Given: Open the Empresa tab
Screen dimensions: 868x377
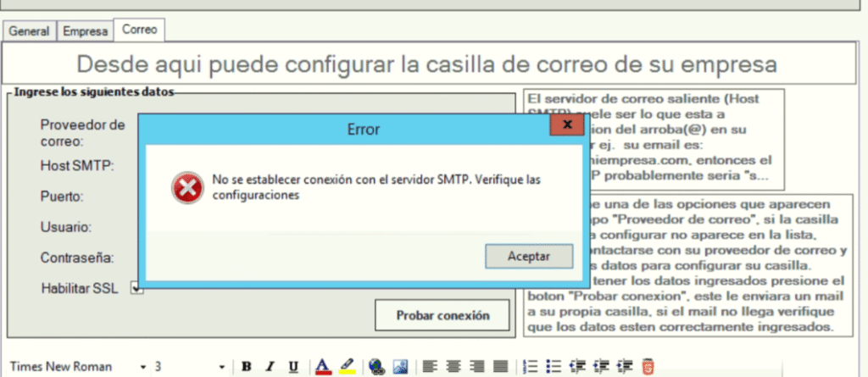Looking at the screenshot, I should 86,31.
